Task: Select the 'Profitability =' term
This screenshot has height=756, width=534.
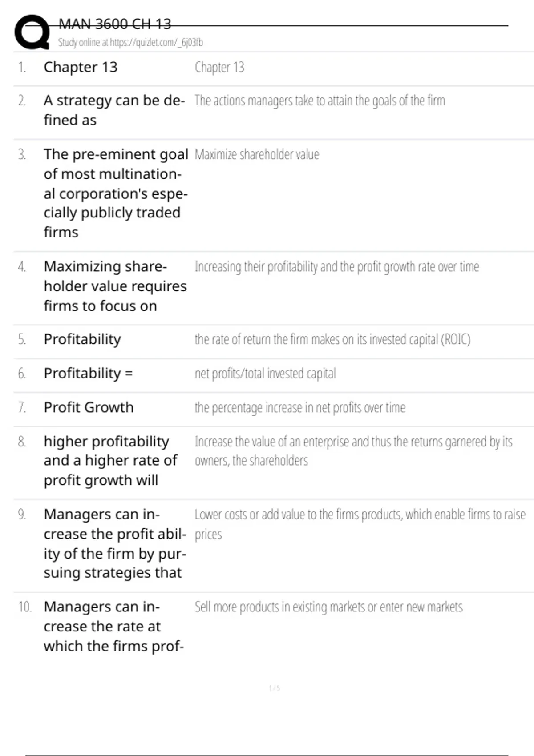Action: click(x=88, y=373)
